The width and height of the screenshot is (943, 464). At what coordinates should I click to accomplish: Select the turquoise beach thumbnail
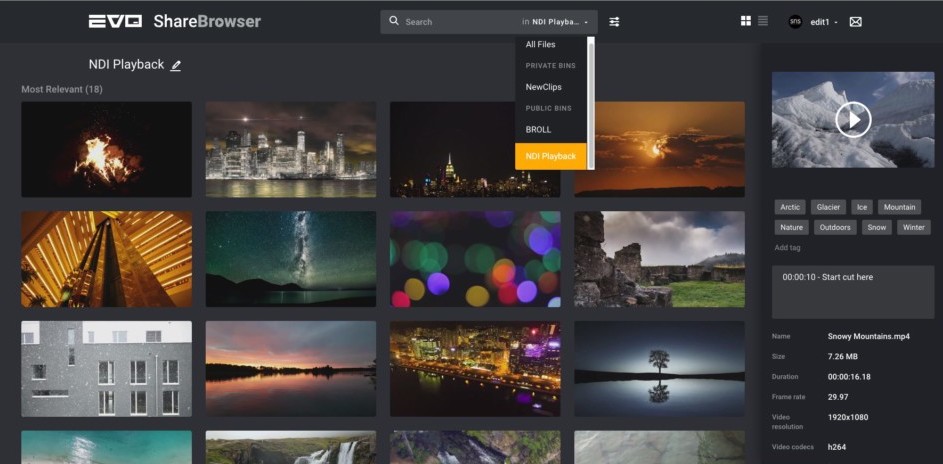pyautogui.click(x=106, y=447)
